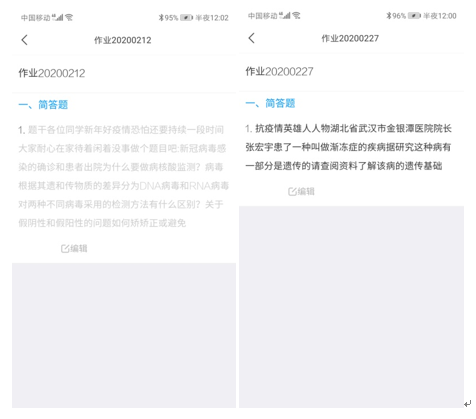Image resolution: width=476 pixels, height=419 pixels.
Task: Go back from 作业20200227 screen
Action: tap(252, 38)
